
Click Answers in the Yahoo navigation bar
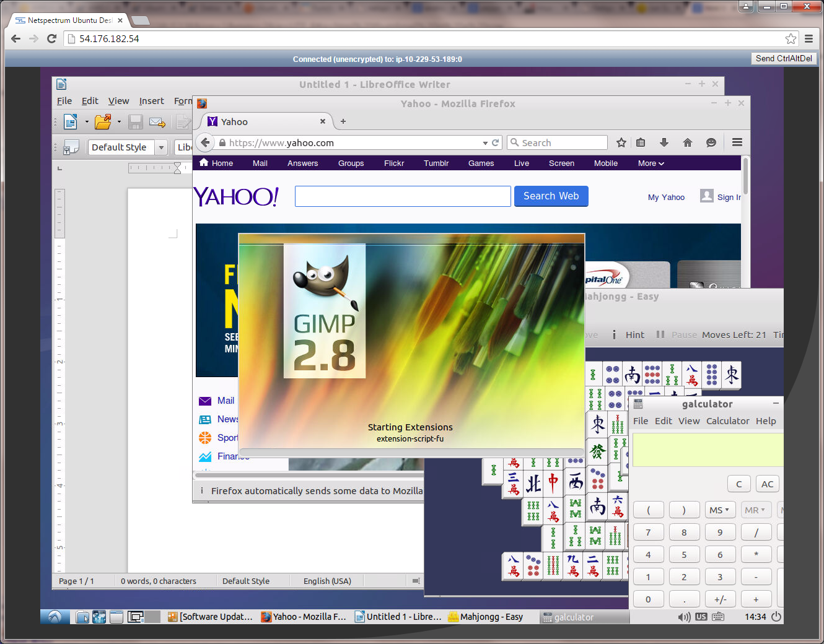point(302,163)
